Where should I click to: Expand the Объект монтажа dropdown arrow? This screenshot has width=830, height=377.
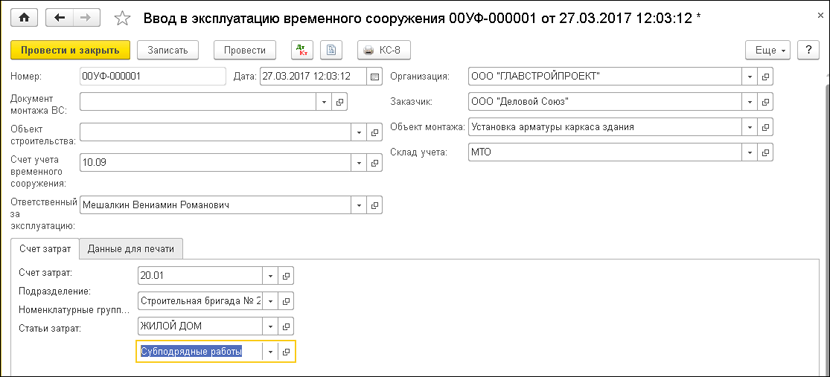tap(750, 127)
